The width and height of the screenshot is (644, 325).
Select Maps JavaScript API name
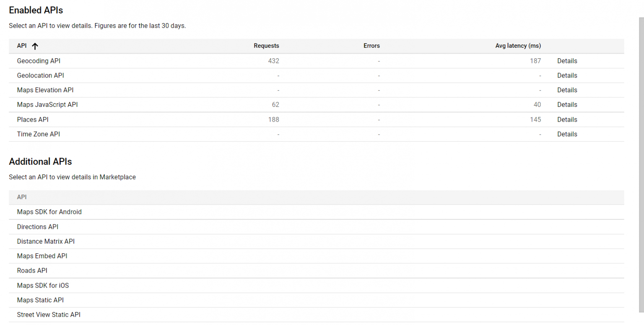(x=47, y=104)
